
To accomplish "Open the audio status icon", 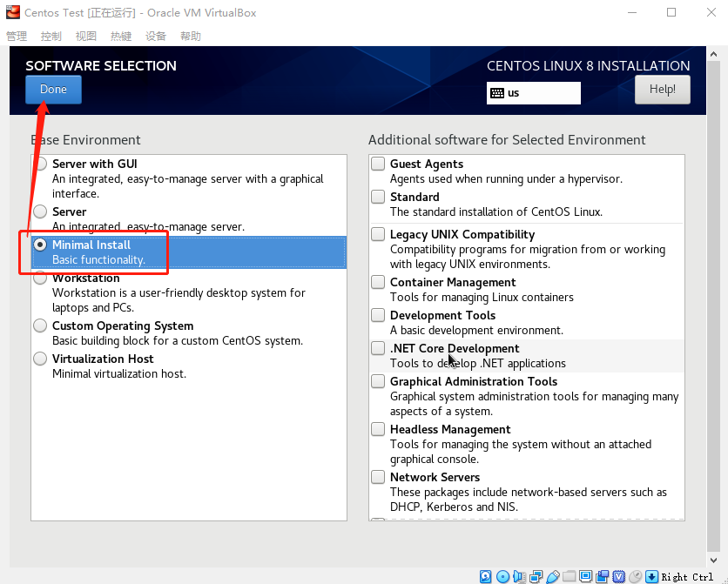I will pos(519,576).
